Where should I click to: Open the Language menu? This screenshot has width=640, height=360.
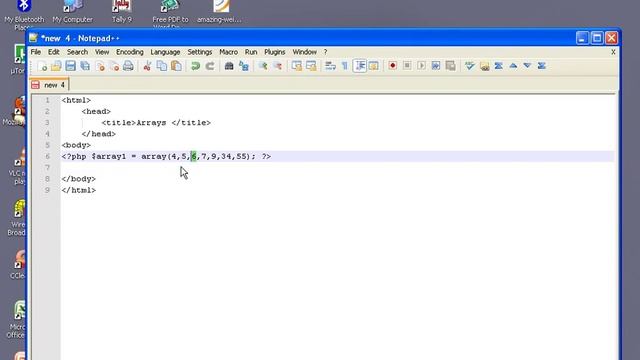click(165, 52)
